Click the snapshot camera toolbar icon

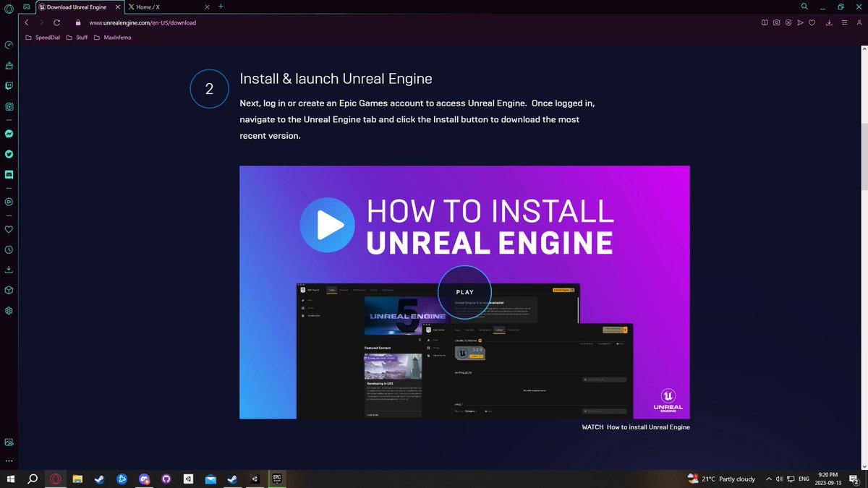(x=776, y=22)
